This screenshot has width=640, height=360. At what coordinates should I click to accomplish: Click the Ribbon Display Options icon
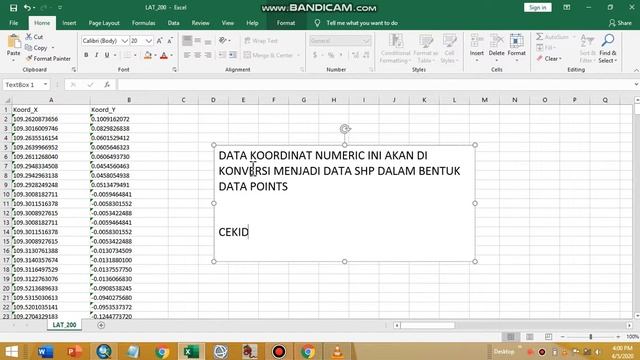pos(567,7)
